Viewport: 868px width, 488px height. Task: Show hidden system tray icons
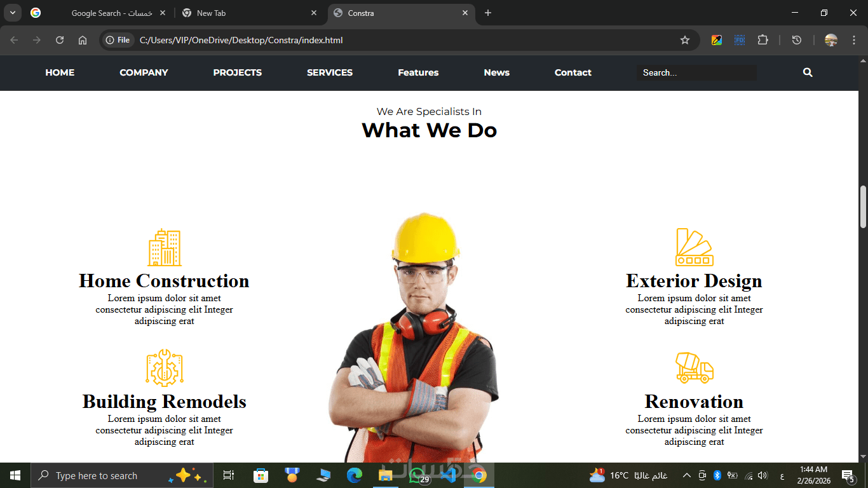pyautogui.click(x=687, y=475)
